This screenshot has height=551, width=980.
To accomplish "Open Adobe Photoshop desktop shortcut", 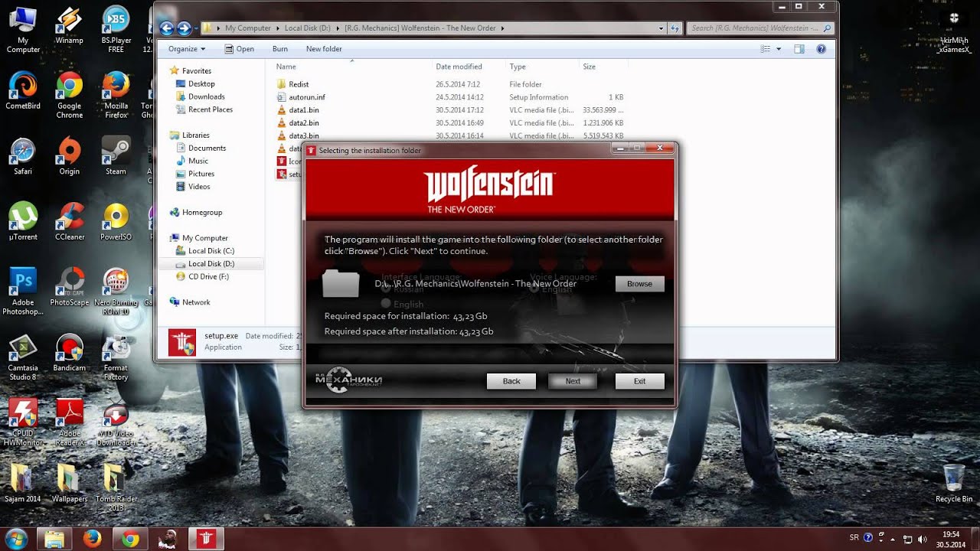I will pyautogui.click(x=23, y=292).
